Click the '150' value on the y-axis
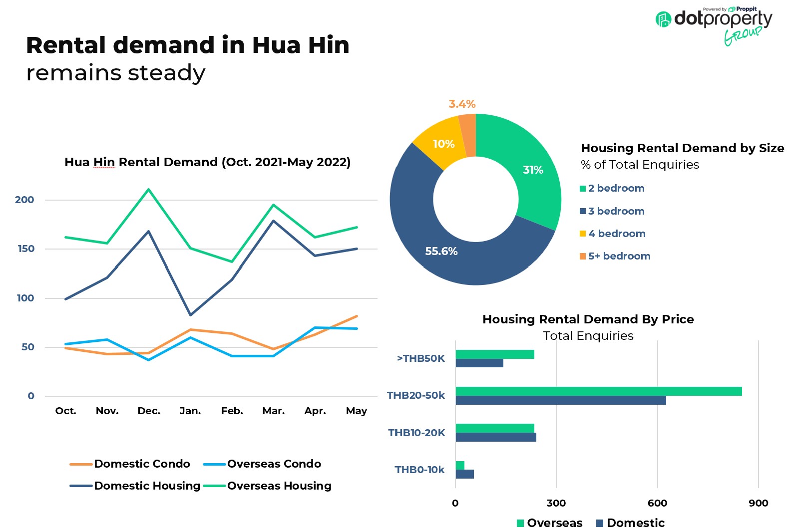Image resolution: width=790 pixels, height=532 pixels. click(26, 249)
